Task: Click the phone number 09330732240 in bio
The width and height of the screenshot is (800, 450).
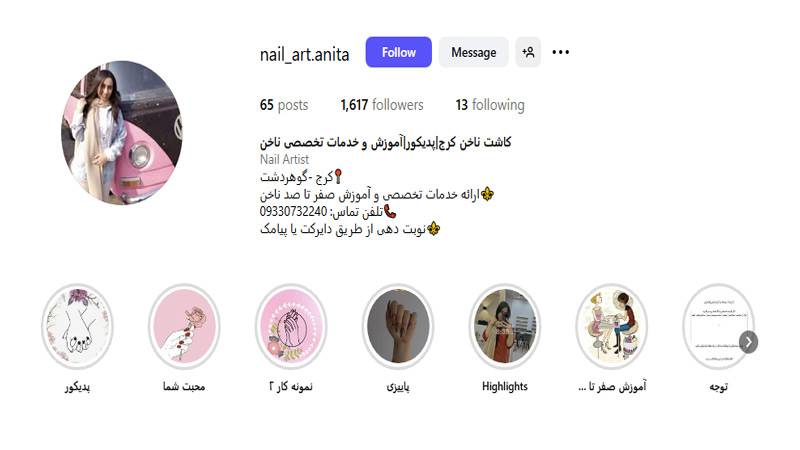Action: click(x=293, y=211)
